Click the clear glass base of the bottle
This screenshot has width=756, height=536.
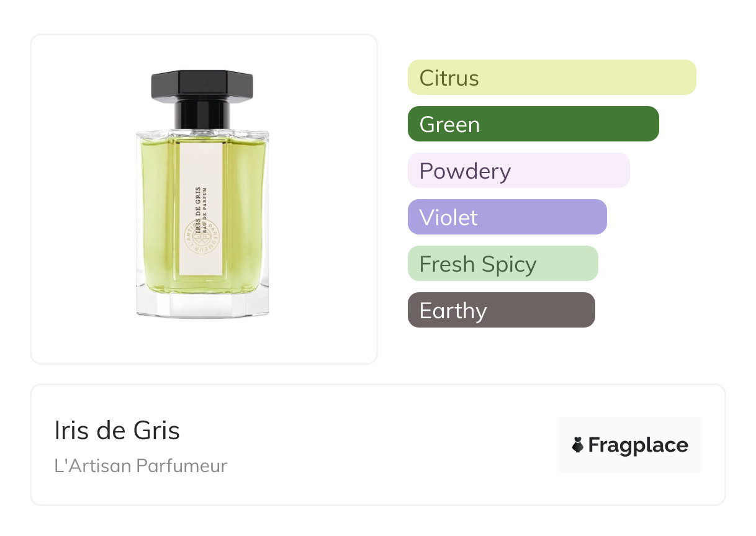pos(202,305)
